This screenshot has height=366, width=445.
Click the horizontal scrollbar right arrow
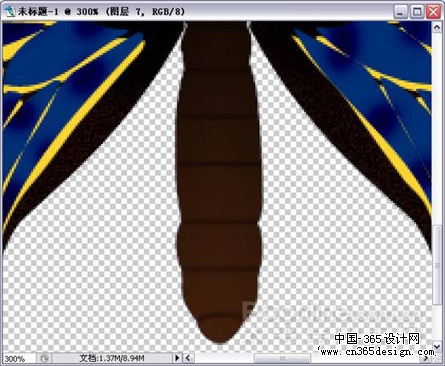tap(426, 358)
